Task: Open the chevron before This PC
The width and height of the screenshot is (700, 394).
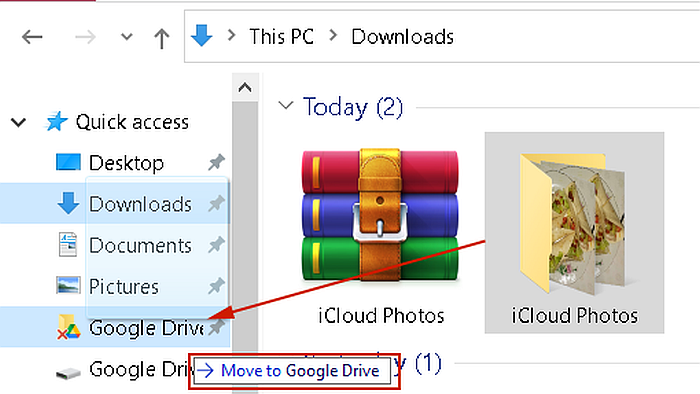Action: pyautogui.click(x=231, y=35)
